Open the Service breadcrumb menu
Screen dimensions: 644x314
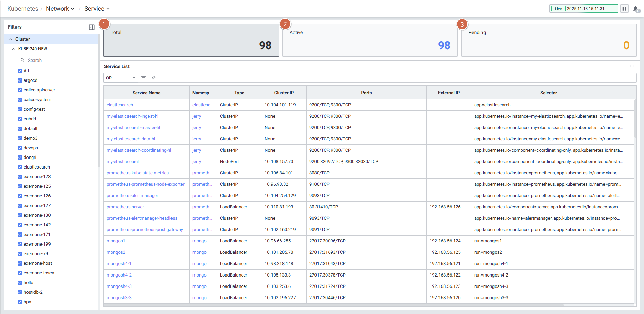[97, 9]
